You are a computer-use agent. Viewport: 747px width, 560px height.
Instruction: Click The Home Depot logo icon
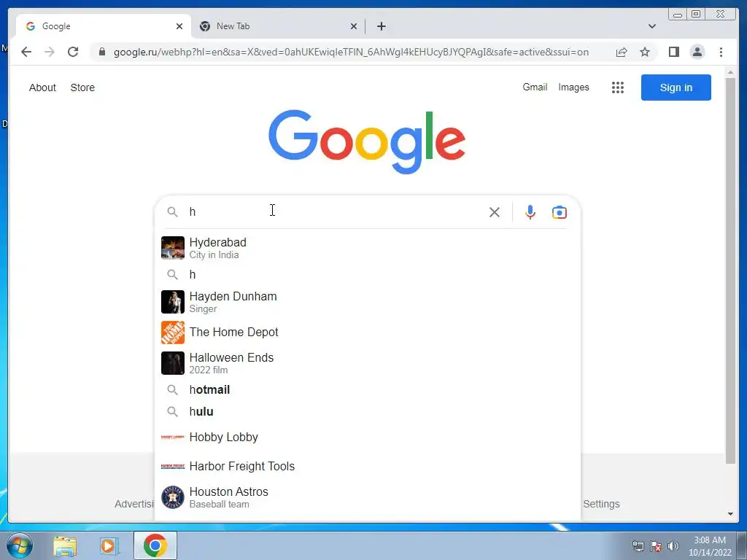click(172, 332)
